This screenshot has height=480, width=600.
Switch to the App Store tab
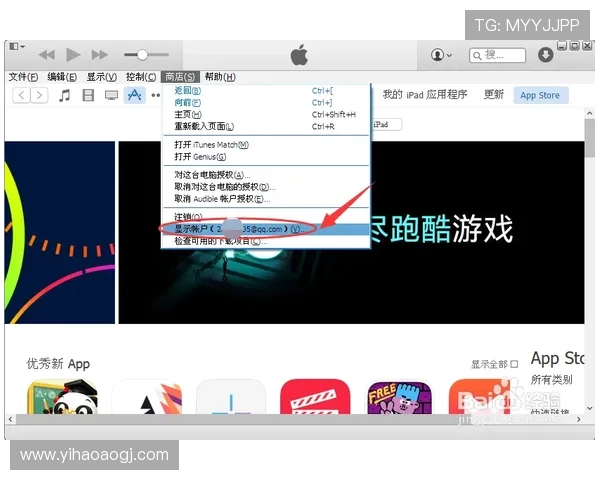click(540, 95)
